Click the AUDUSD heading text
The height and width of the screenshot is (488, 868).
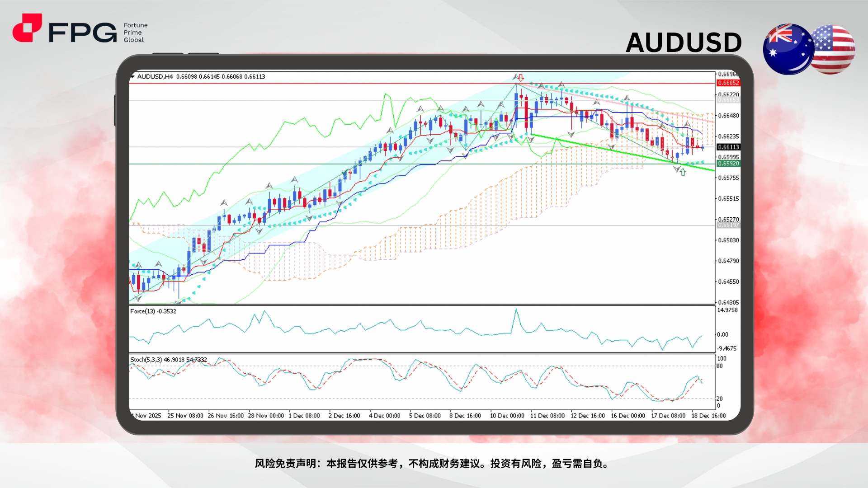(x=684, y=43)
